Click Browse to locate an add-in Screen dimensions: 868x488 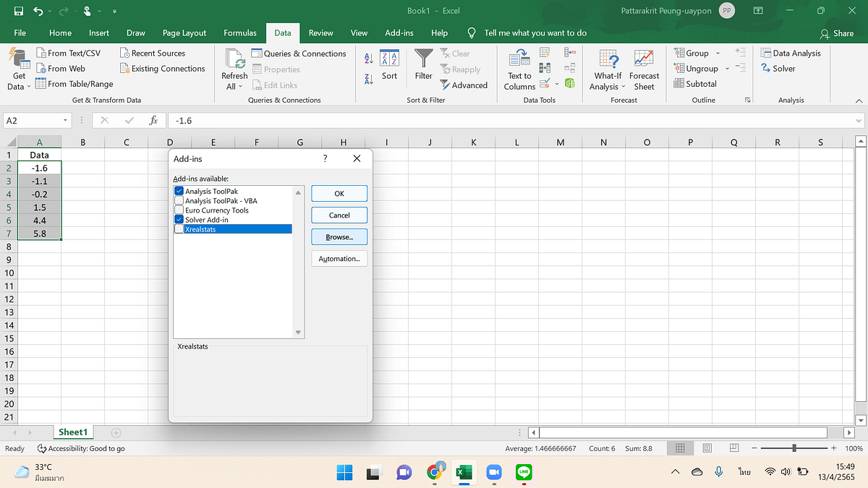[339, 236]
